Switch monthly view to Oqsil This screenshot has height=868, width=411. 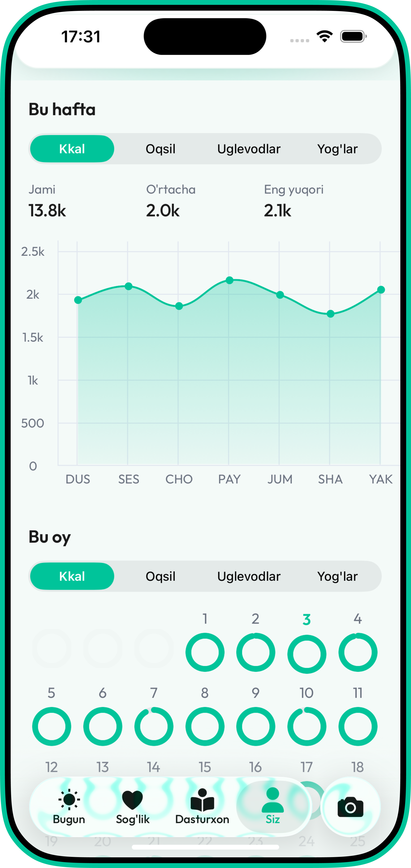click(160, 576)
